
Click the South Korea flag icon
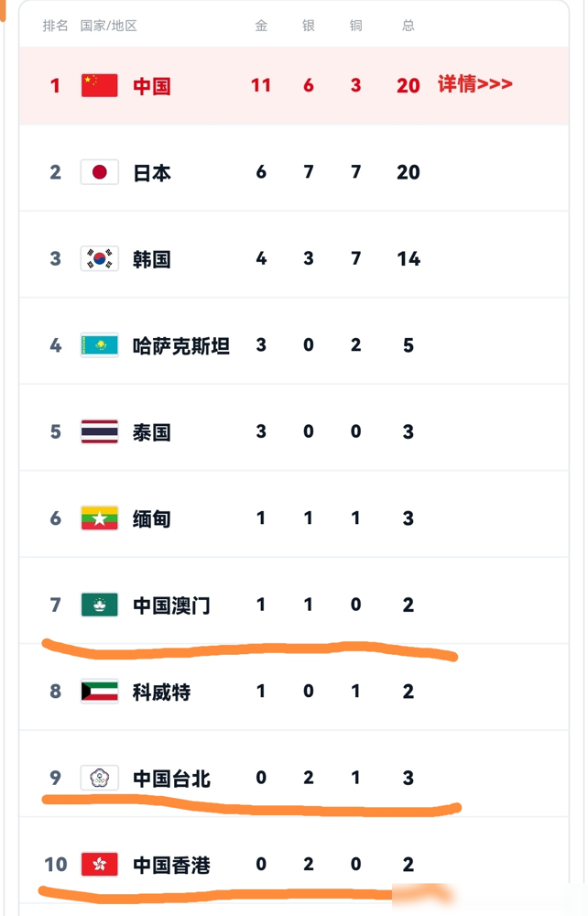click(99, 259)
